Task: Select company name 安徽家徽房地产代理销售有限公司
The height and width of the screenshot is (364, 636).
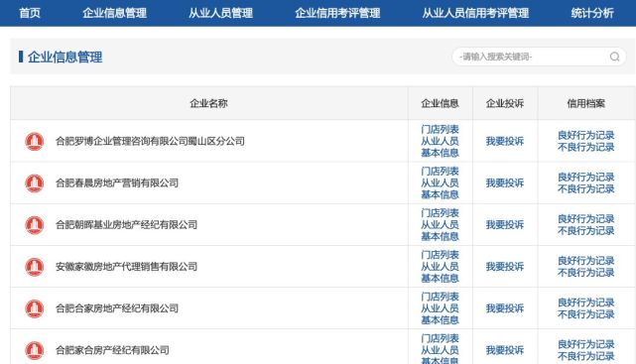Action: [127, 267]
